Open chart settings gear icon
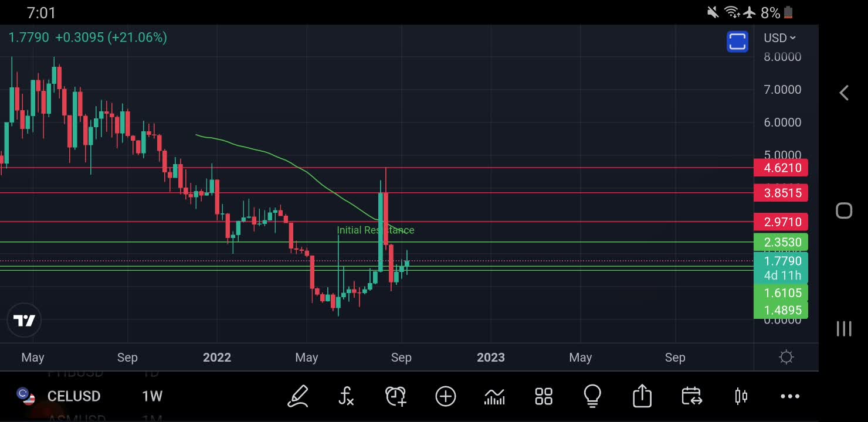Viewport: 868px width, 422px height. [x=786, y=357]
